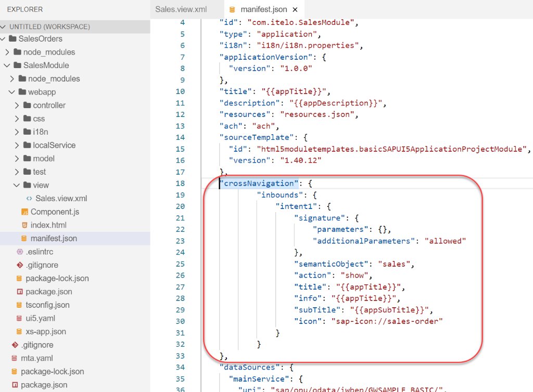This screenshot has width=533, height=392.
Task: Click the localService folder icon
Action: click(x=27, y=145)
